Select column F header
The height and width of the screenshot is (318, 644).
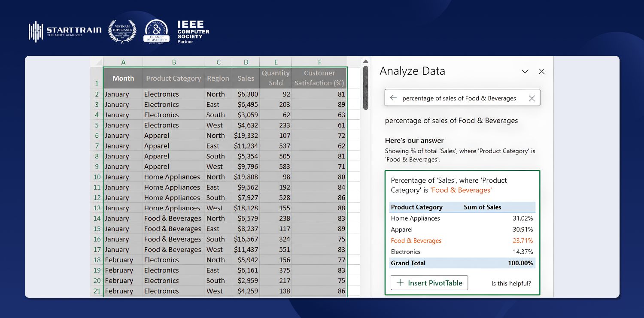pos(319,62)
